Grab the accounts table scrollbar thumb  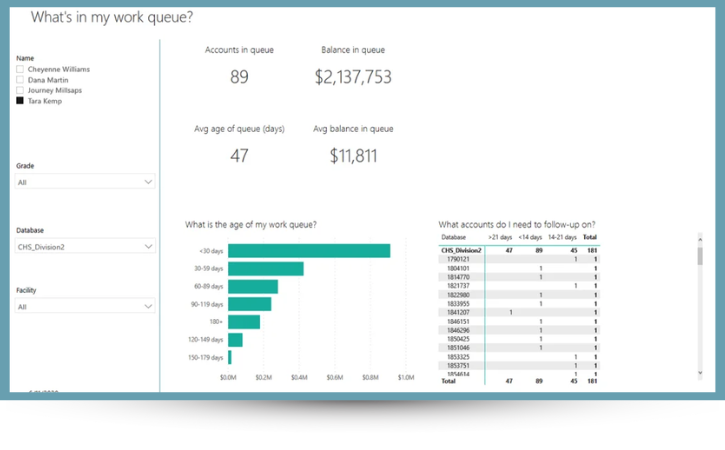point(699,256)
